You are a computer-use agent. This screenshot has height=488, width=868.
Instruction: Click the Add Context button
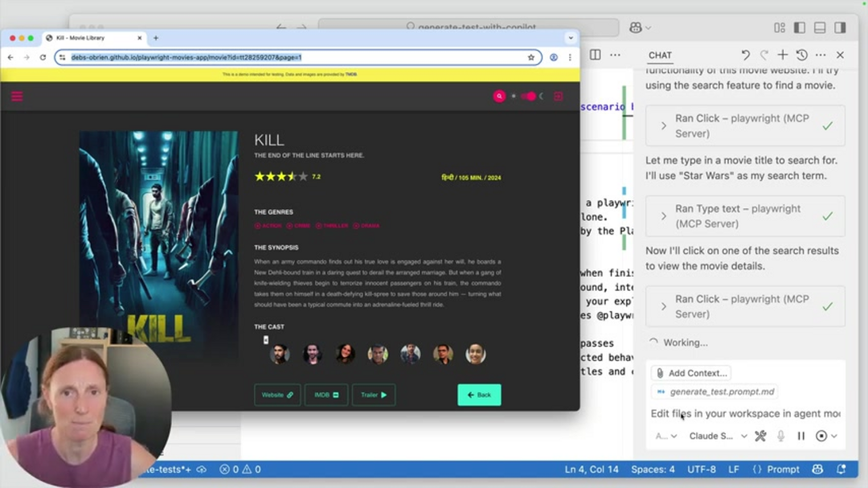click(690, 373)
